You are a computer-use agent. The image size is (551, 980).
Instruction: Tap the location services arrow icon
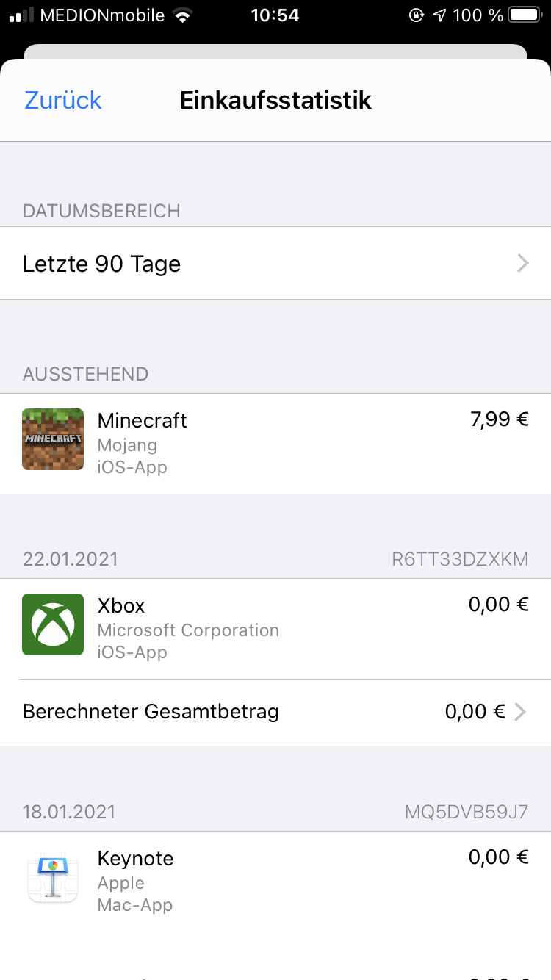439,15
